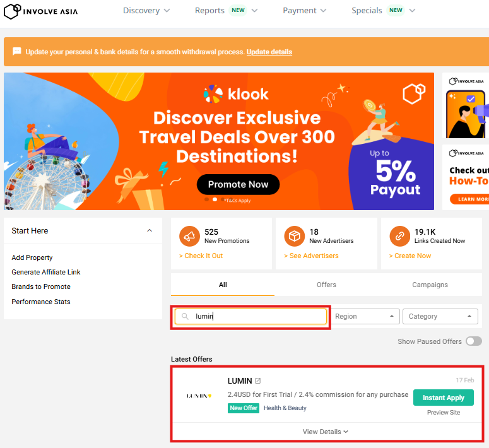
Task: Click the search field containing lumin
Action: tap(259, 316)
